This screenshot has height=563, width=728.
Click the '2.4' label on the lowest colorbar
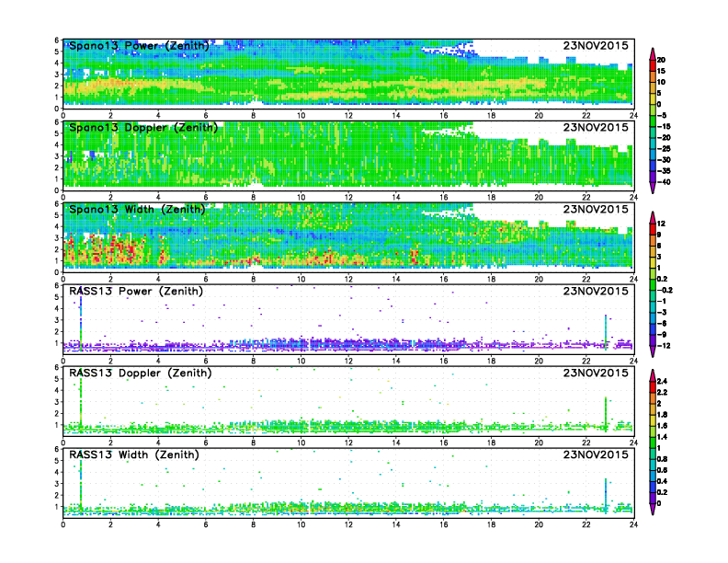[x=663, y=381]
